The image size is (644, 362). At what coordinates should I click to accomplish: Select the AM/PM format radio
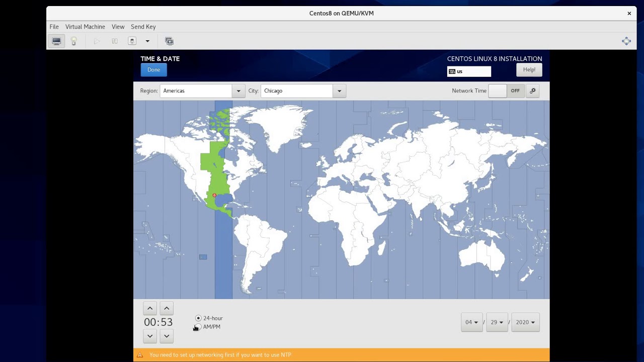198,327
